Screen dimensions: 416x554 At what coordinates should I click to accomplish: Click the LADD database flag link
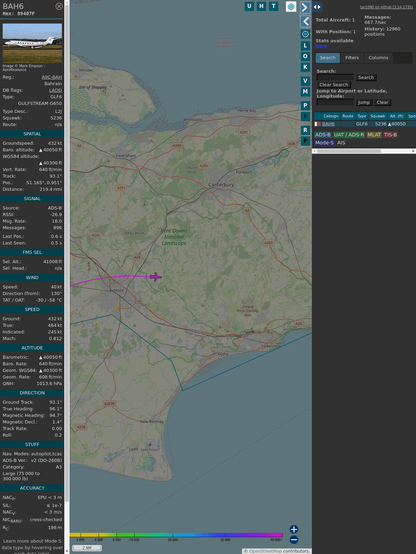(x=55, y=90)
